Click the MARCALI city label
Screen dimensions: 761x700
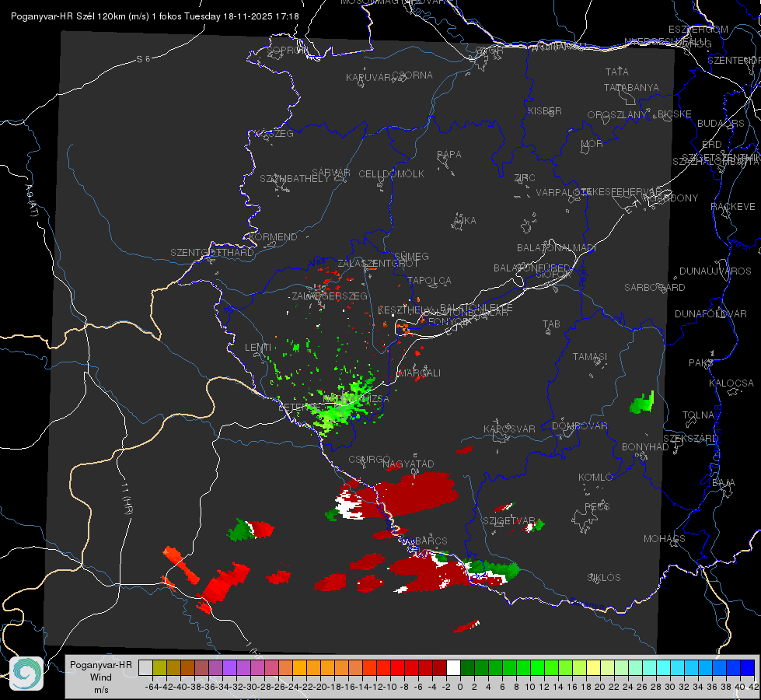point(419,373)
